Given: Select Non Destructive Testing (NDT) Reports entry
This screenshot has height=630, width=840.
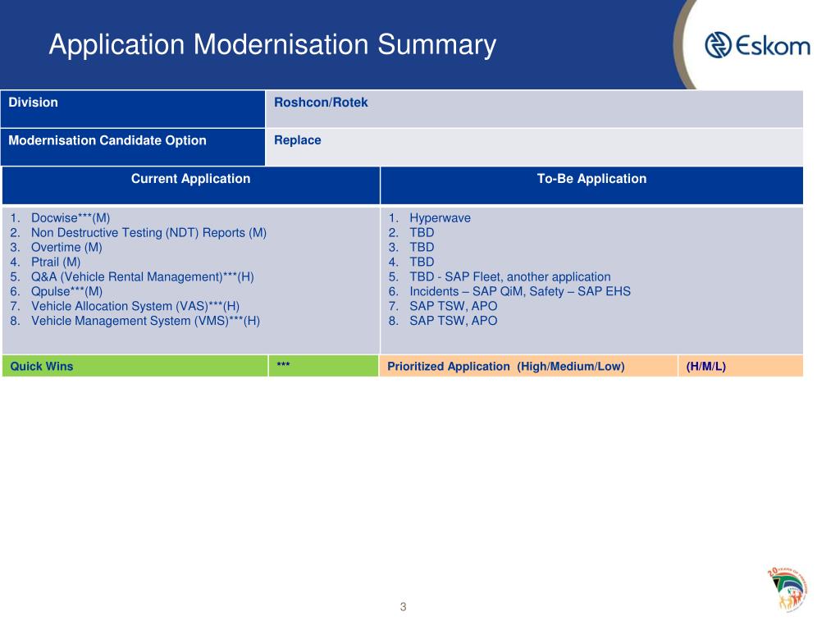Looking at the screenshot, I should [148, 232].
